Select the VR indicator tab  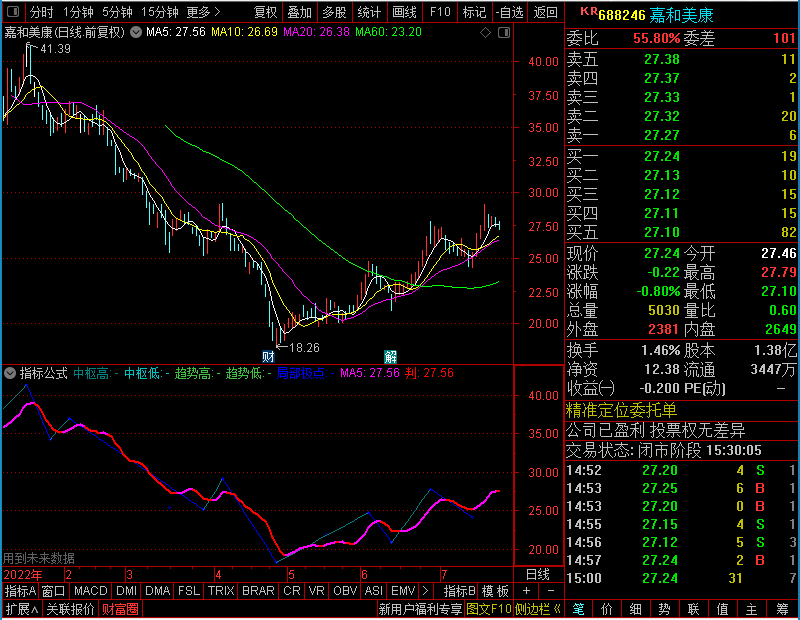(317, 591)
